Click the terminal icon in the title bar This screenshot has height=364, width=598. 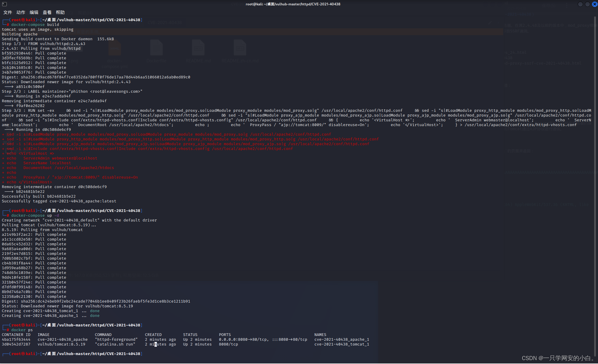tap(4, 4)
